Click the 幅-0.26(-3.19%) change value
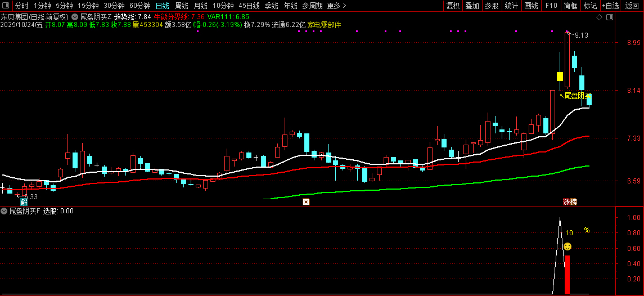Viewport: 644px width, 296px height. click(218, 25)
